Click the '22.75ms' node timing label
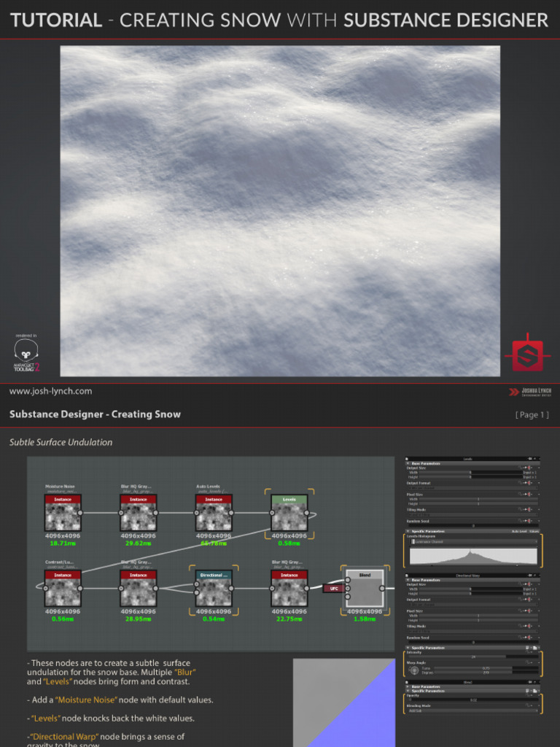560x747 pixels. (289, 619)
